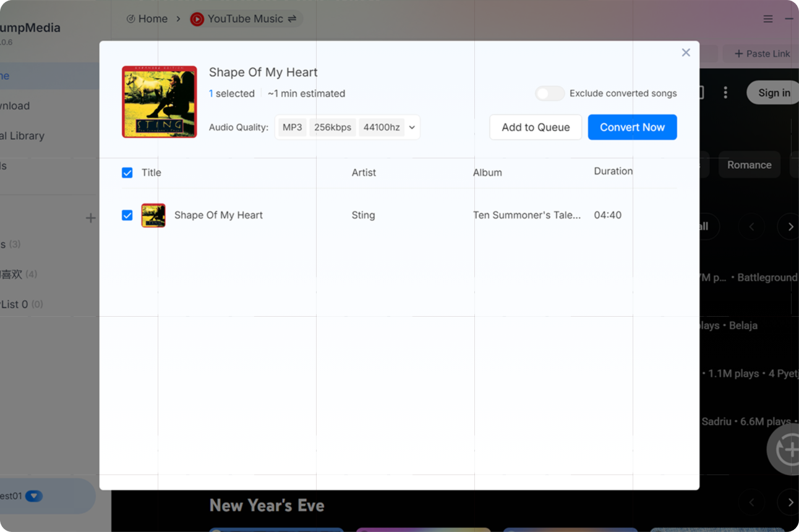Click the plus icon to add a playlist
799x532 pixels.
coord(90,218)
